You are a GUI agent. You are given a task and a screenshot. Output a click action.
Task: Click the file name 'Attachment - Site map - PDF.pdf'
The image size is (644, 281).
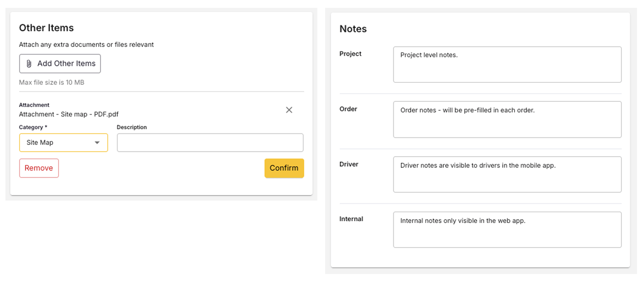point(69,114)
